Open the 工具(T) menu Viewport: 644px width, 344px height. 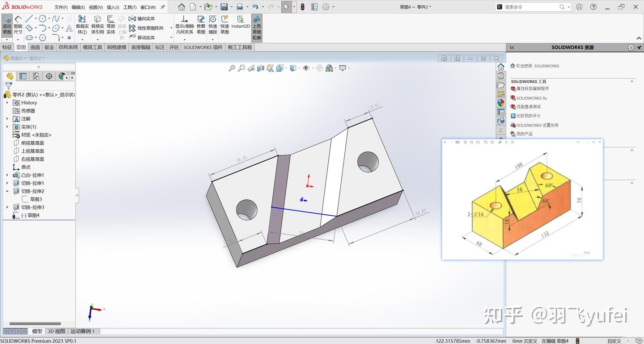(130, 7)
